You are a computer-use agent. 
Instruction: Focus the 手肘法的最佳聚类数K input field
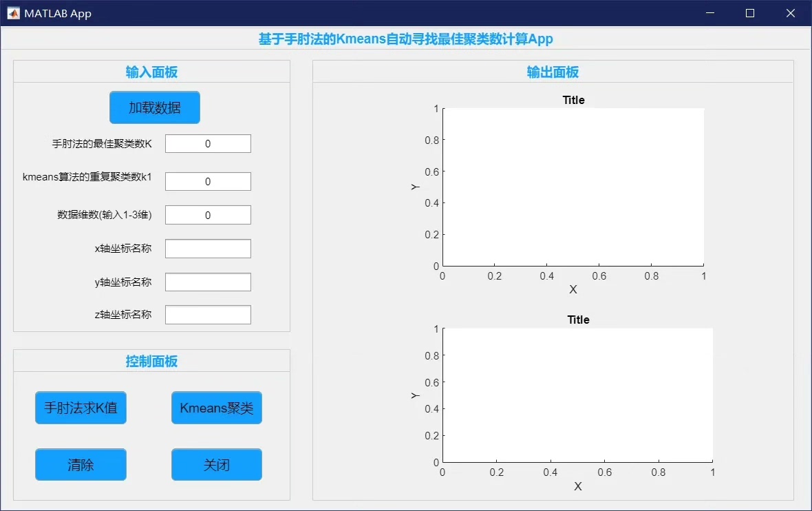click(209, 143)
